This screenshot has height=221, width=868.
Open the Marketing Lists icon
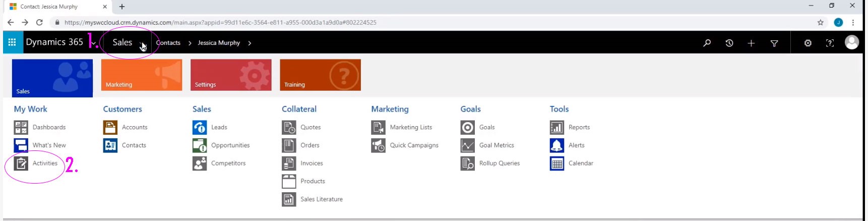pos(378,127)
